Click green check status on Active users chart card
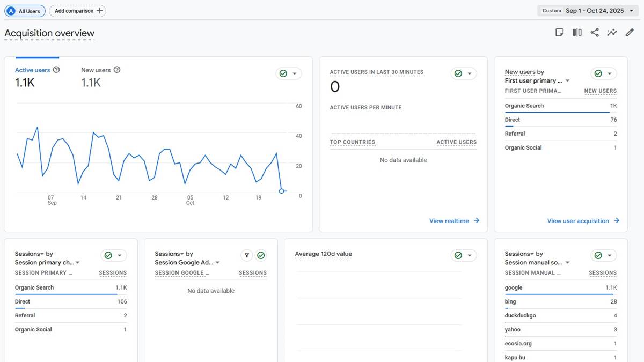The height and width of the screenshot is (362, 644). (283, 73)
